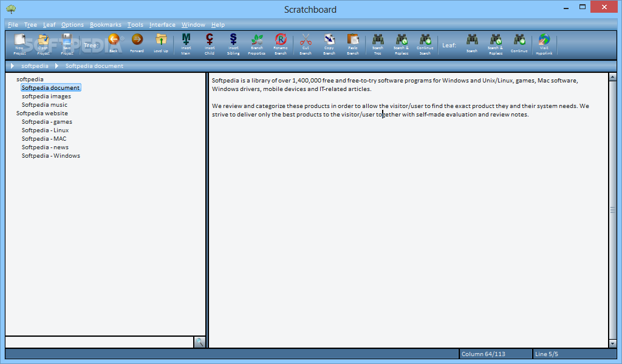Image resolution: width=622 pixels, height=364 pixels.
Task: Select the 'softpedia images' tree node
Action: pos(46,96)
